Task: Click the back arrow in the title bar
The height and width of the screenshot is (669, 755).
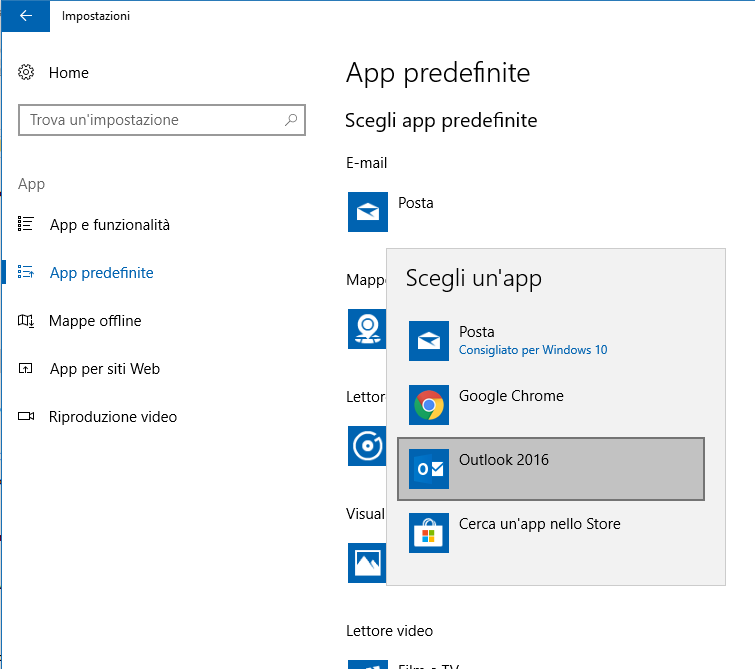Action: pos(25,16)
